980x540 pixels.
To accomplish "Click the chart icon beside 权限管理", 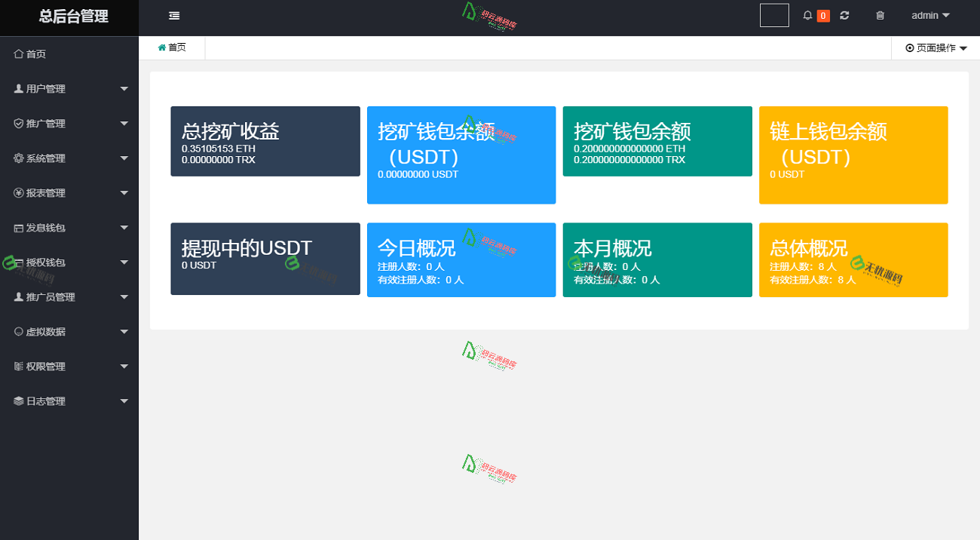I will (x=18, y=366).
